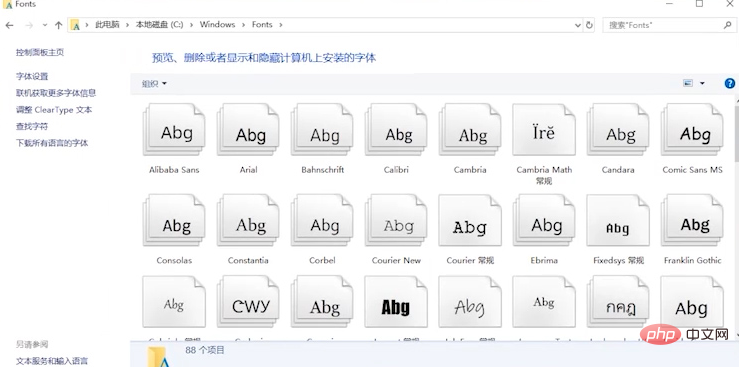Open the address bar history dropdown
This screenshot has width=739, height=367.
click(578, 25)
